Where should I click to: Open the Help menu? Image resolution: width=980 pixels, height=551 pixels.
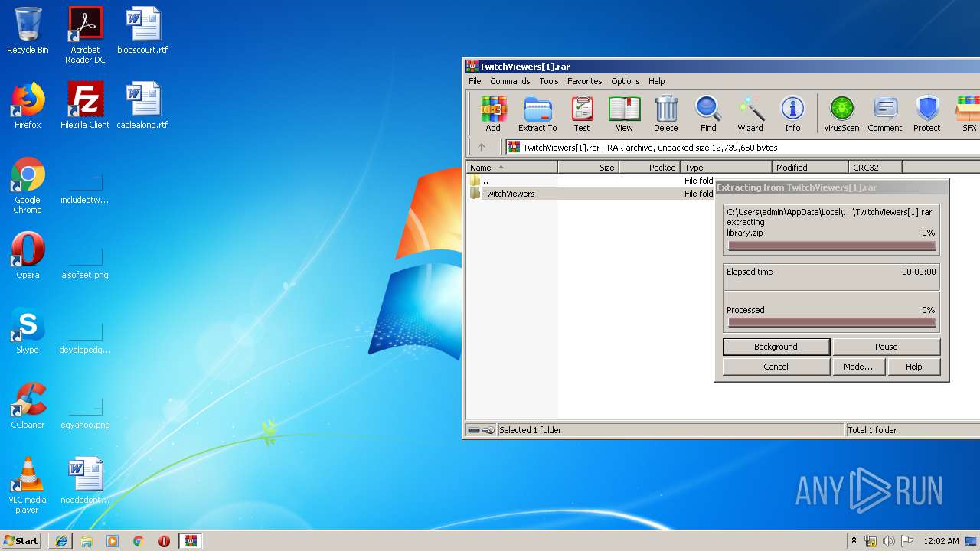click(x=656, y=81)
